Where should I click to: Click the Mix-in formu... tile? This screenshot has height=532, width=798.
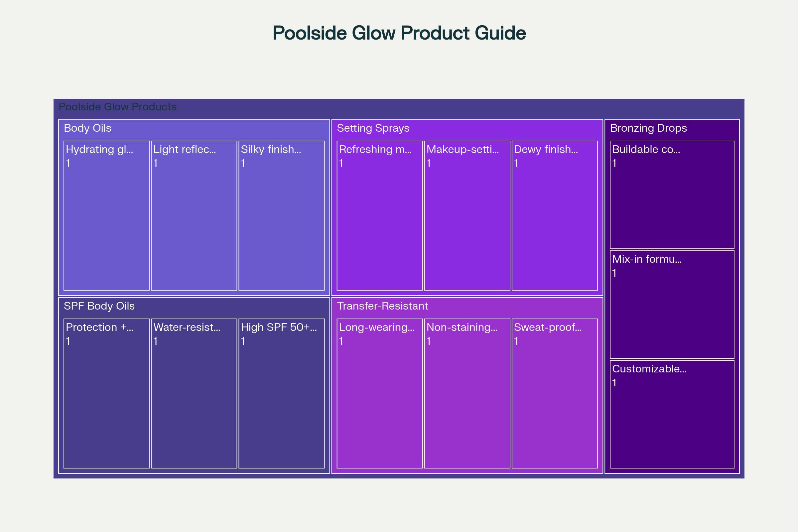click(672, 305)
